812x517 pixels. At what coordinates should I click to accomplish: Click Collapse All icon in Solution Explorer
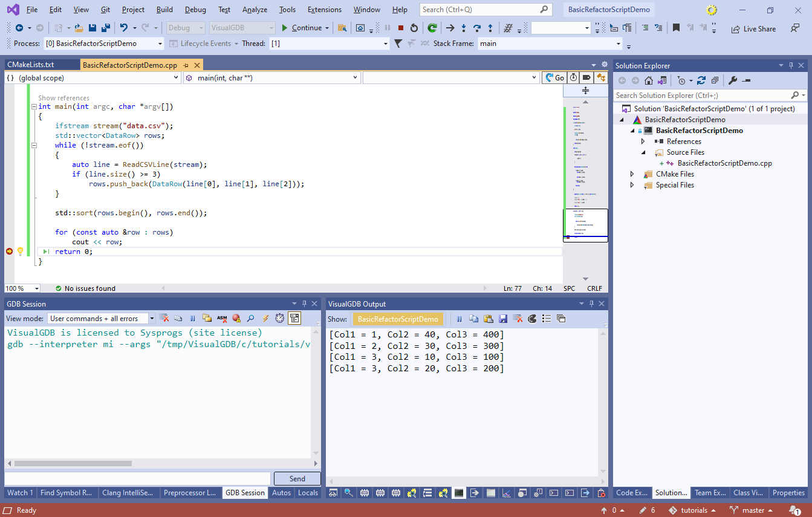pos(715,80)
